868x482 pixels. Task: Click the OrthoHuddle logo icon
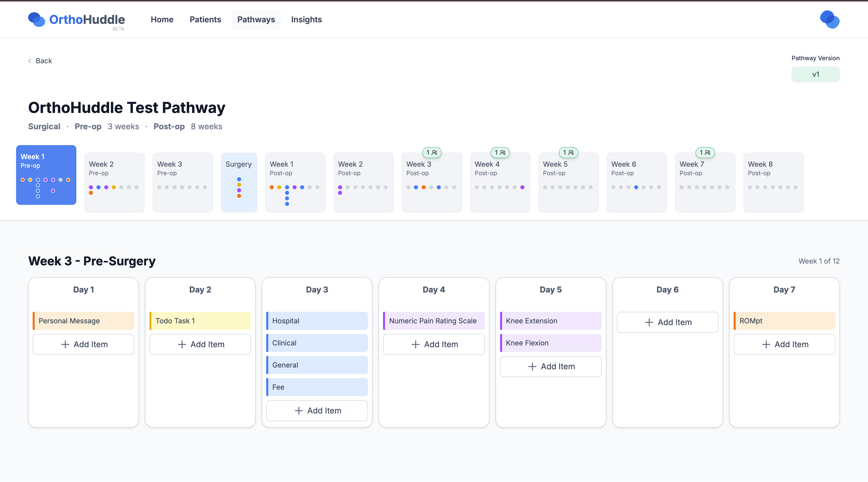[37, 20]
